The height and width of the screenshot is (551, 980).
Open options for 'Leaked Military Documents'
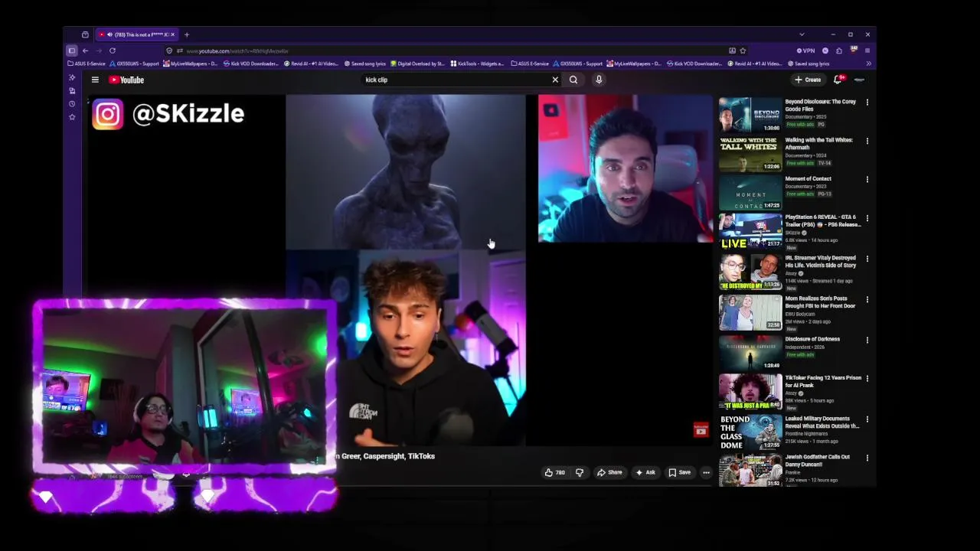tap(867, 419)
